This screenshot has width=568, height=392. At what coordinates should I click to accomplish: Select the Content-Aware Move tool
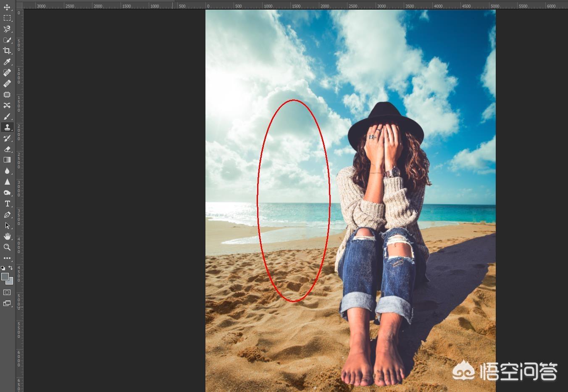[7, 105]
